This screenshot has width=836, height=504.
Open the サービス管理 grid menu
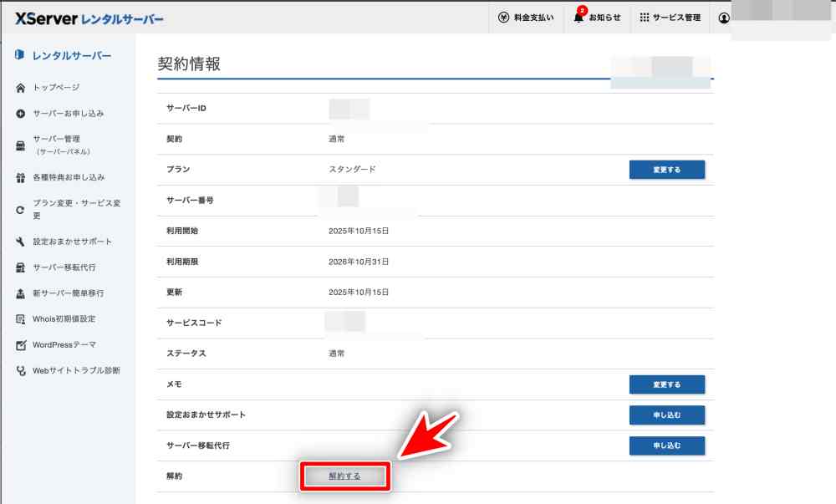[x=644, y=18]
